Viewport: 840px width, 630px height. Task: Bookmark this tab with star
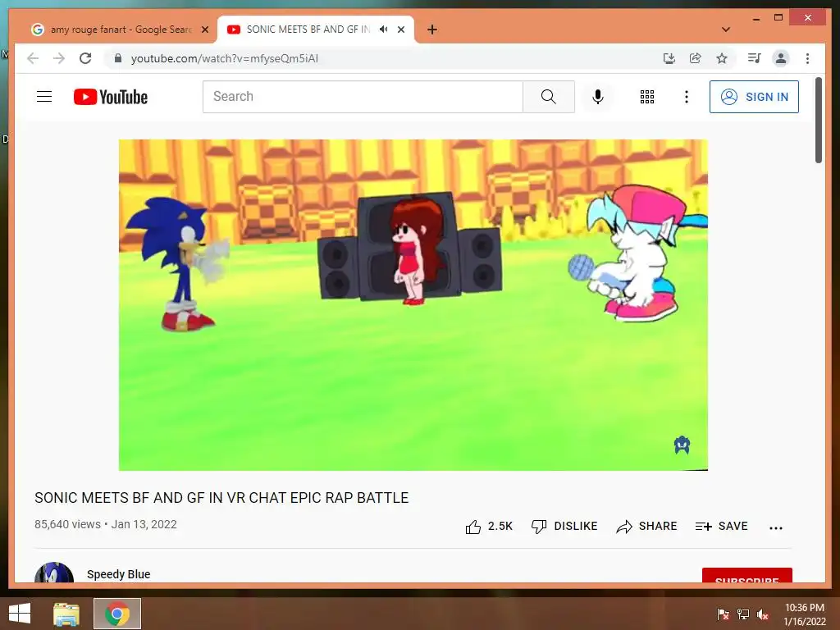point(722,58)
